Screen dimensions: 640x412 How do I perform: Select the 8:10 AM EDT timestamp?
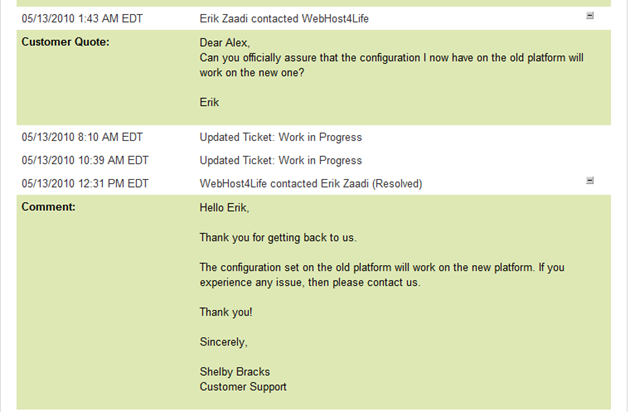tap(82, 137)
